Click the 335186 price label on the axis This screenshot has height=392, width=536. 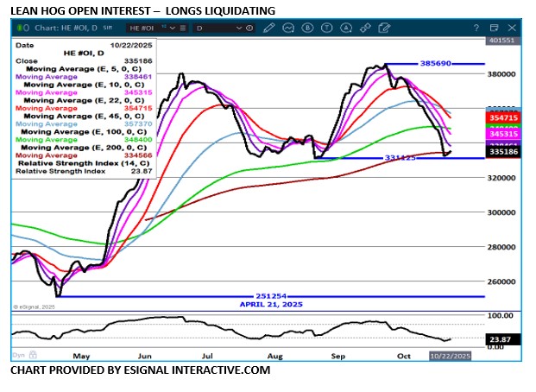(x=503, y=150)
